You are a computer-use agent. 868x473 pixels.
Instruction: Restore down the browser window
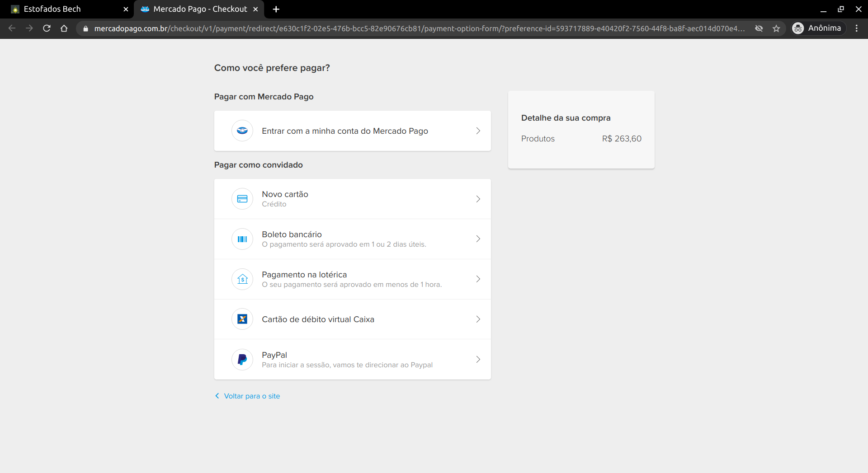pos(841,9)
